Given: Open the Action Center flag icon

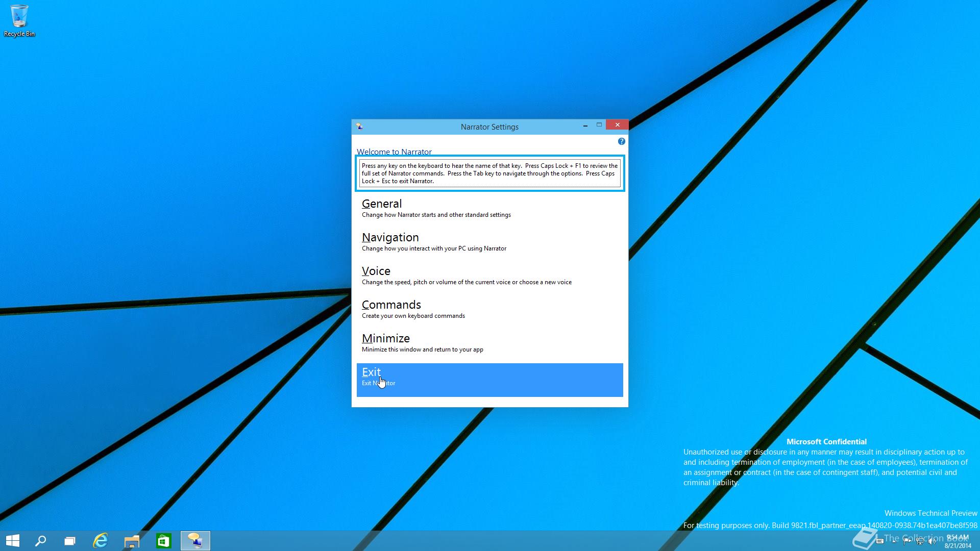Looking at the screenshot, I should point(907,541).
